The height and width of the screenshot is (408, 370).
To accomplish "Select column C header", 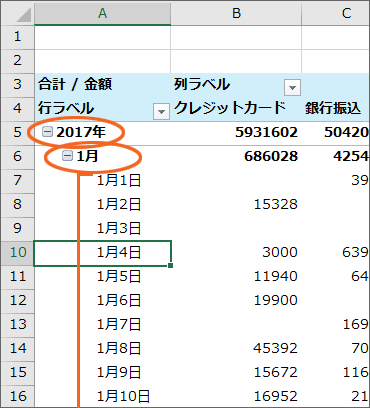I will 336,14.
